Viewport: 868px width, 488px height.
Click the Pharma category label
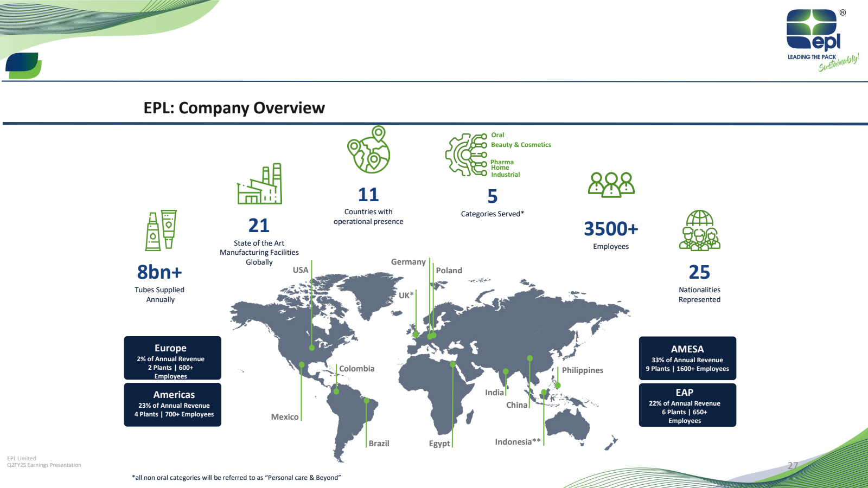coord(502,162)
